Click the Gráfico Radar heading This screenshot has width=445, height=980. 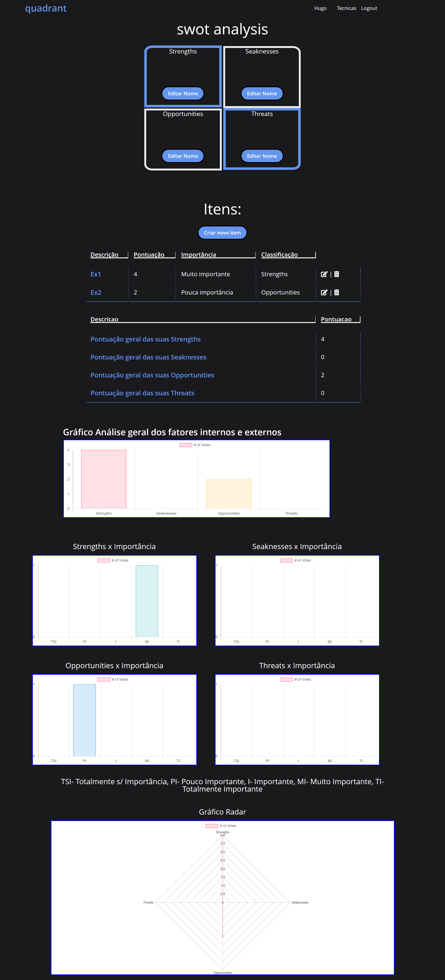(x=222, y=812)
